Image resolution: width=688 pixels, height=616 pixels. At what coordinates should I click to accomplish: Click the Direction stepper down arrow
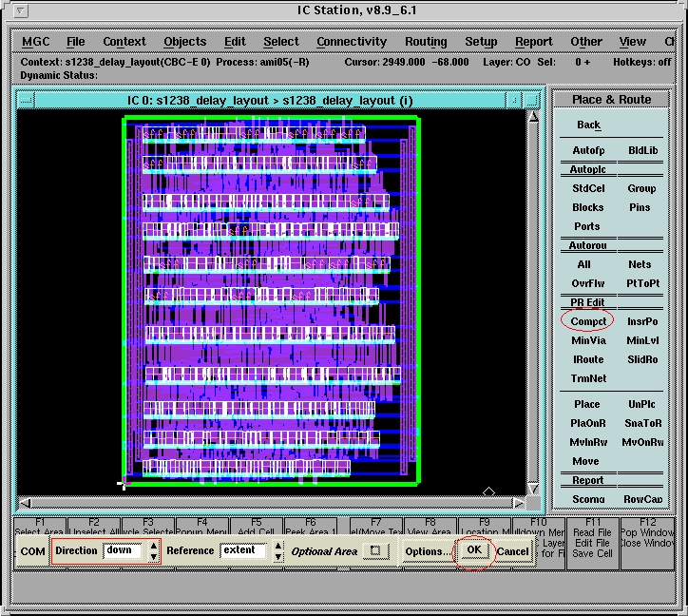pos(154,557)
